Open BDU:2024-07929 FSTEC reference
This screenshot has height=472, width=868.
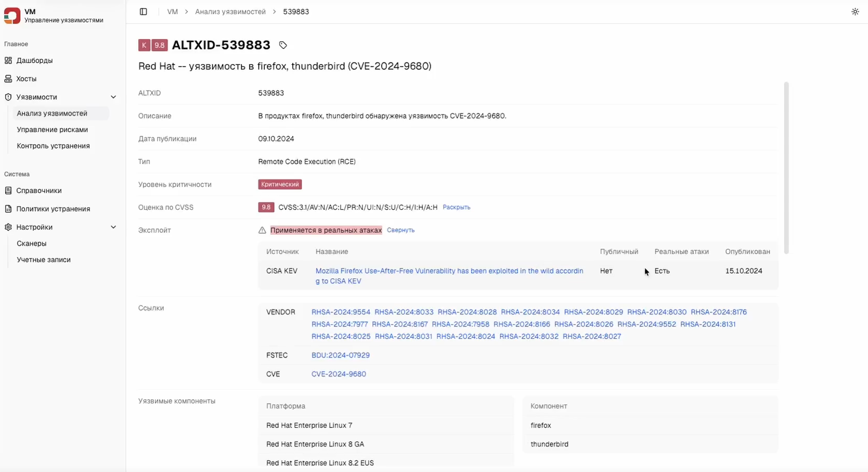(x=340, y=355)
